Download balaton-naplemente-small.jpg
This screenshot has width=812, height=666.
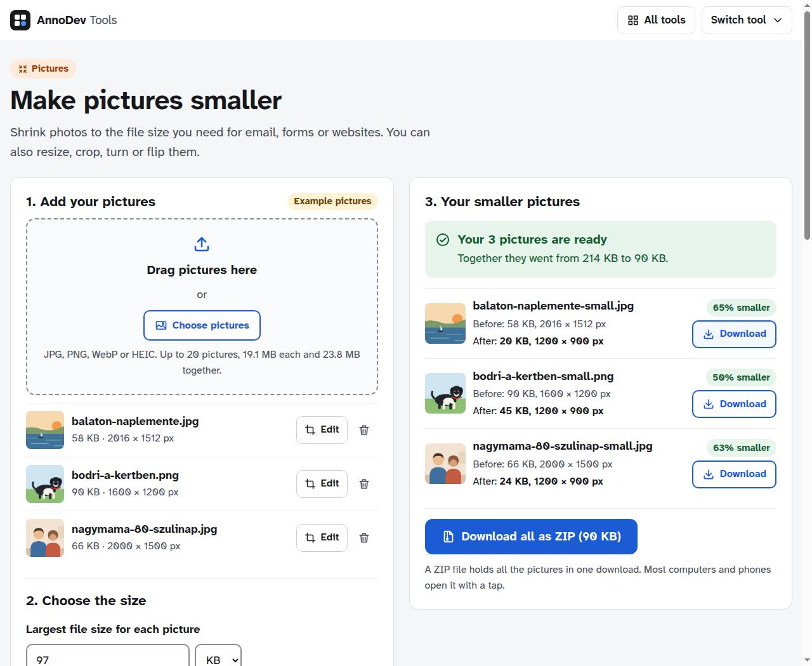pyautogui.click(x=734, y=334)
